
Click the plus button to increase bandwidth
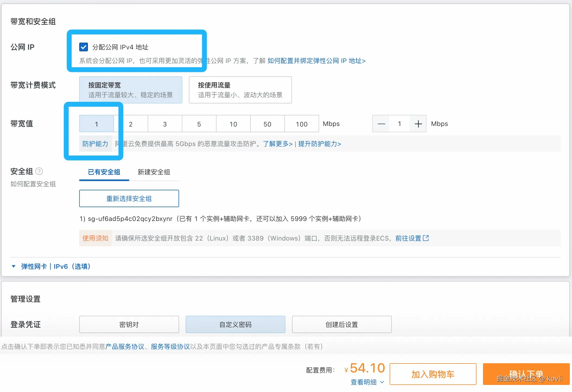point(418,124)
